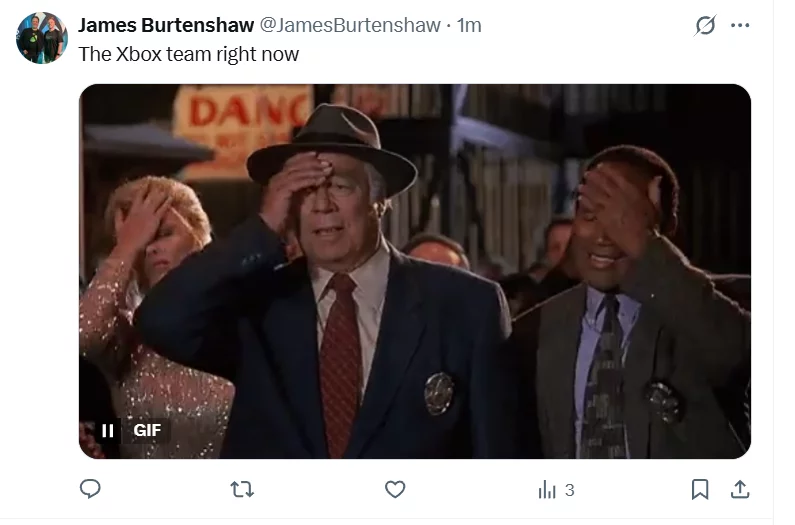The height and width of the screenshot is (525, 795).
Task: Click the text "The Xbox team right now"
Action: pyautogui.click(x=189, y=54)
